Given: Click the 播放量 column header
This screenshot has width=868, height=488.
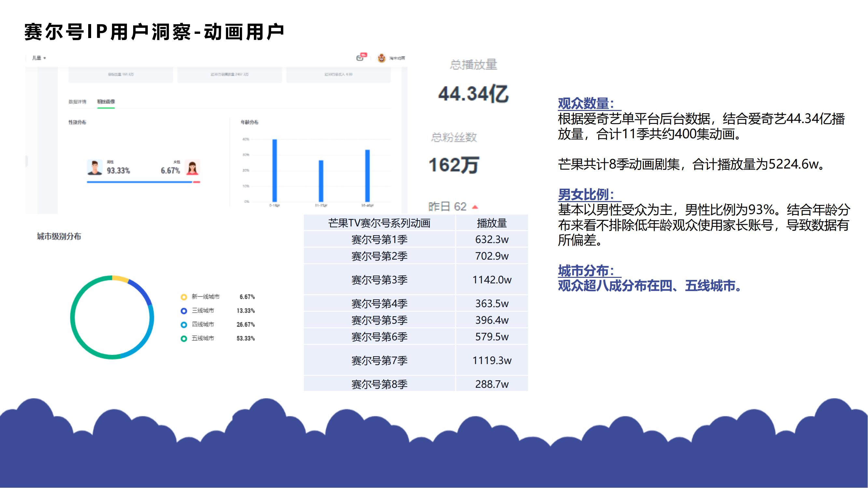Looking at the screenshot, I should (492, 223).
